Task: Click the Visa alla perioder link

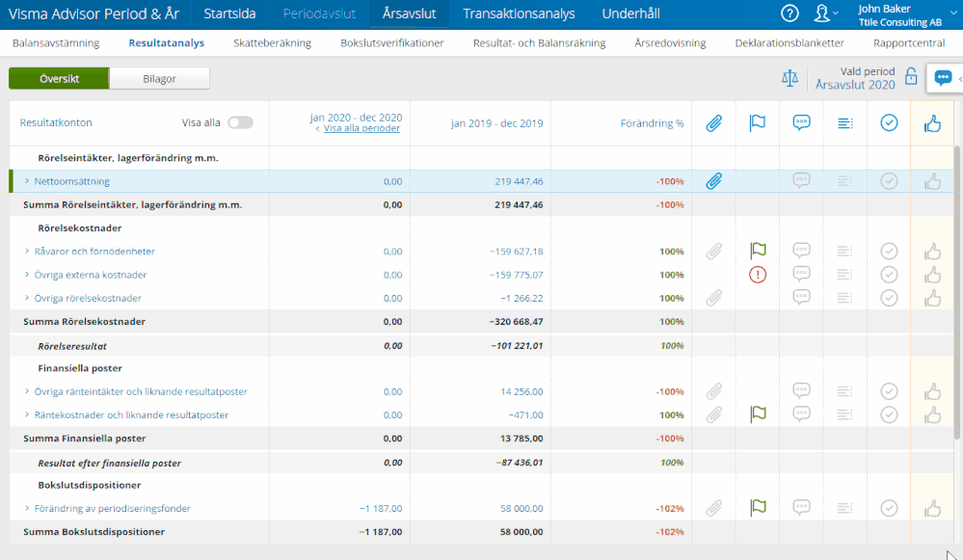Action: pyautogui.click(x=361, y=128)
